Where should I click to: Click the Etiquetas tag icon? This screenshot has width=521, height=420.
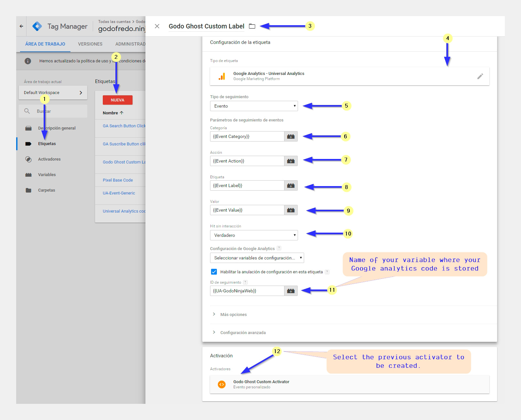coord(28,144)
